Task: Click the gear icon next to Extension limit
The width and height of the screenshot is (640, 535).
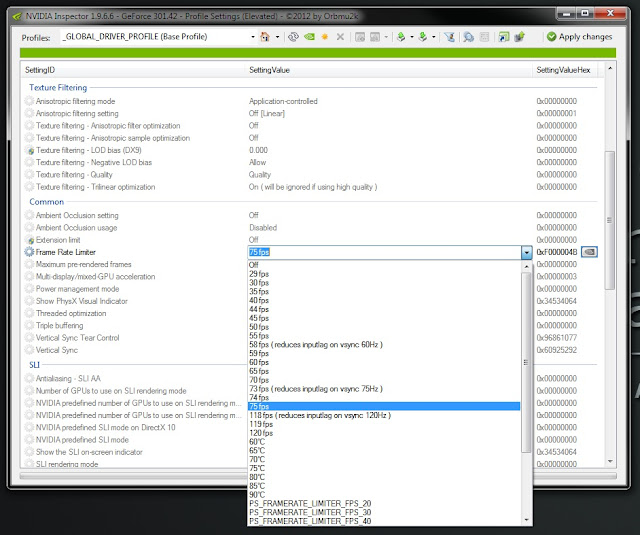Action: point(30,240)
